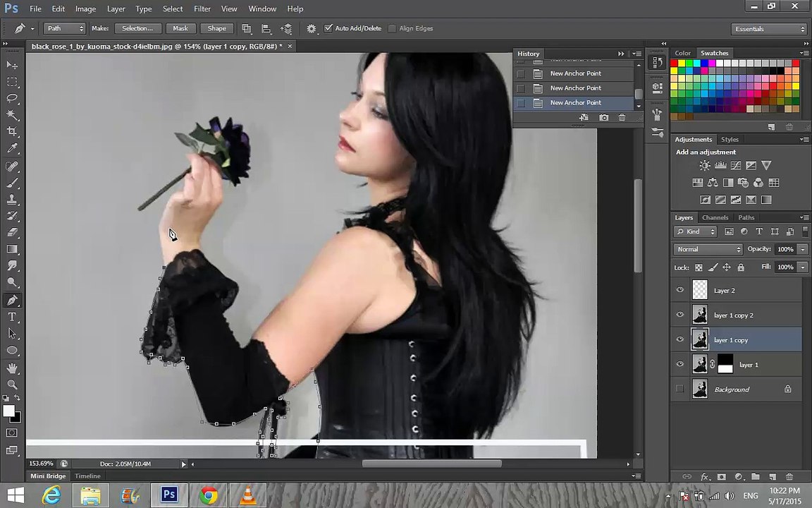Open Opacity slider arrow
Viewport: 812px width, 508px height.
(803, 249)
